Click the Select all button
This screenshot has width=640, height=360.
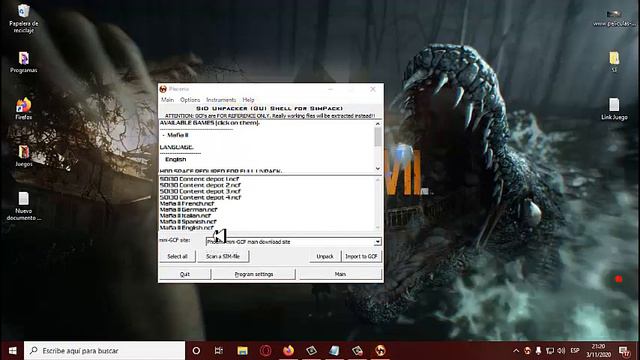pyautogui.click(x=178, y=256)
